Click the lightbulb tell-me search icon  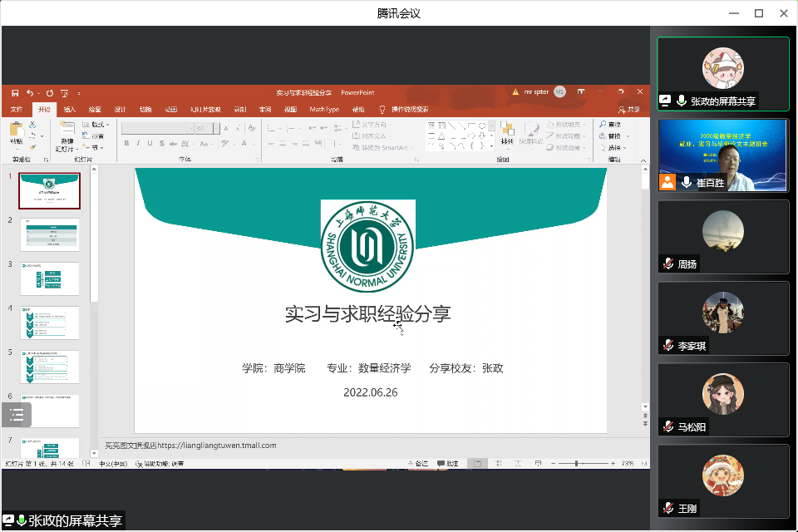tap(382, 110)
